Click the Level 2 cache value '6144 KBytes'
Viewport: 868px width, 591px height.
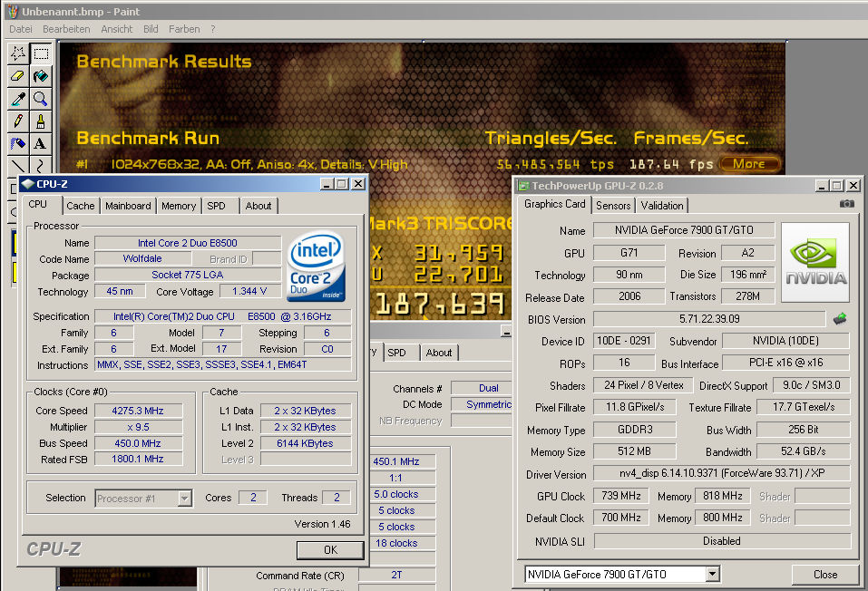[306, 443]
